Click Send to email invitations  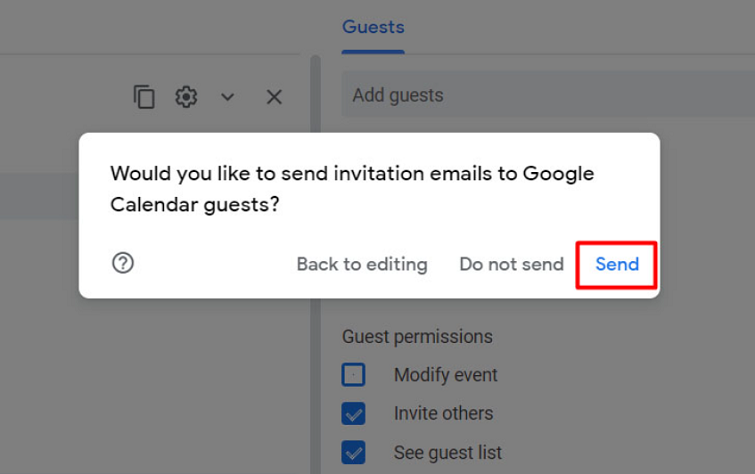pos(616,264)
